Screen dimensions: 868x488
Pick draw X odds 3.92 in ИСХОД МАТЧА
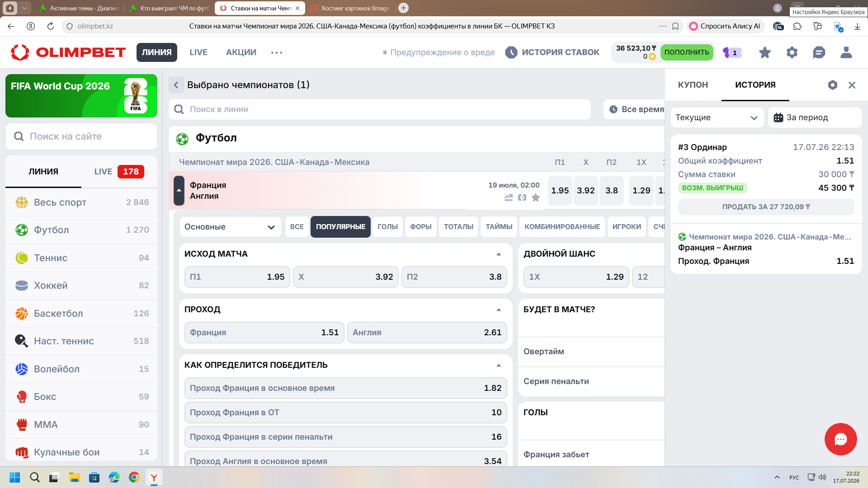[346, 277]
